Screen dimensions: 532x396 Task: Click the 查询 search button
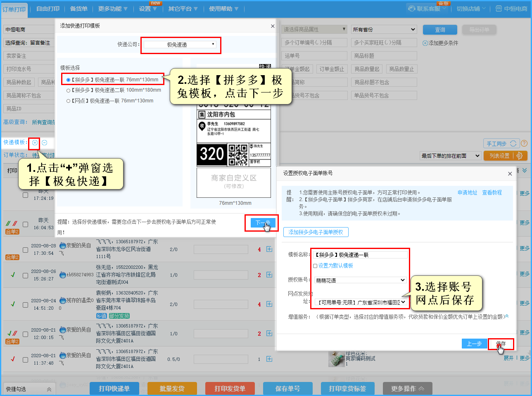click(440, 30)
